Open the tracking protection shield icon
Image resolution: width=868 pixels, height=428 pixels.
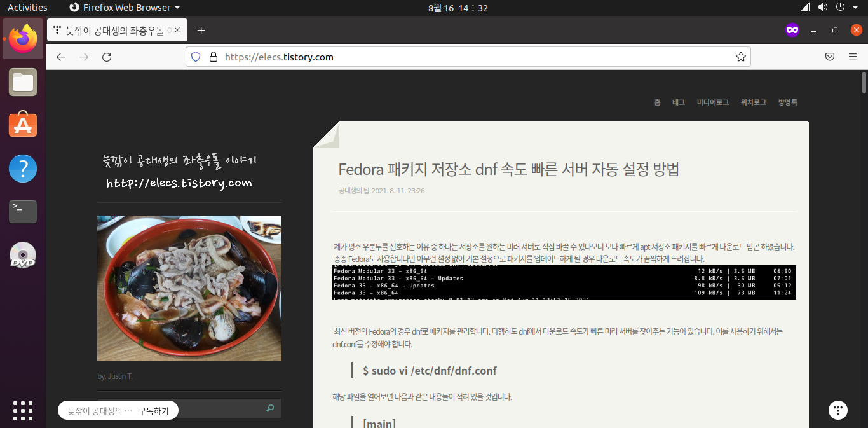coord(196,57)
